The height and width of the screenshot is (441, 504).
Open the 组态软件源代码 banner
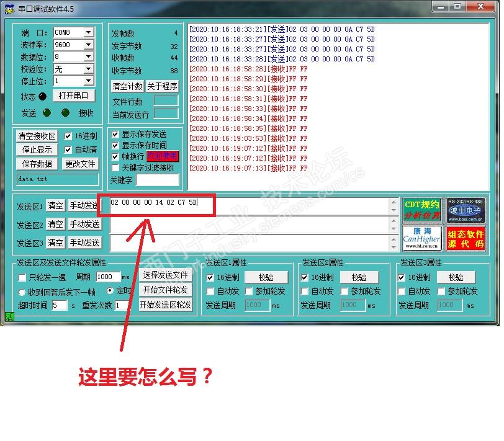tap(465, 238)
